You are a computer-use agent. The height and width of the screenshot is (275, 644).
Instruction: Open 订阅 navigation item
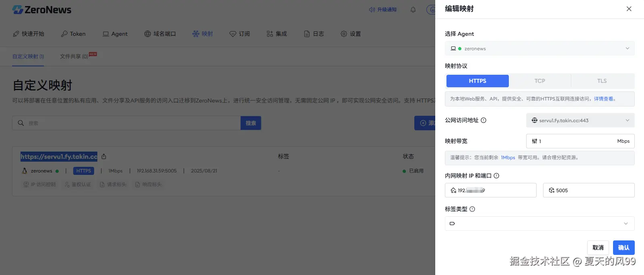click(x=240, y=34)
